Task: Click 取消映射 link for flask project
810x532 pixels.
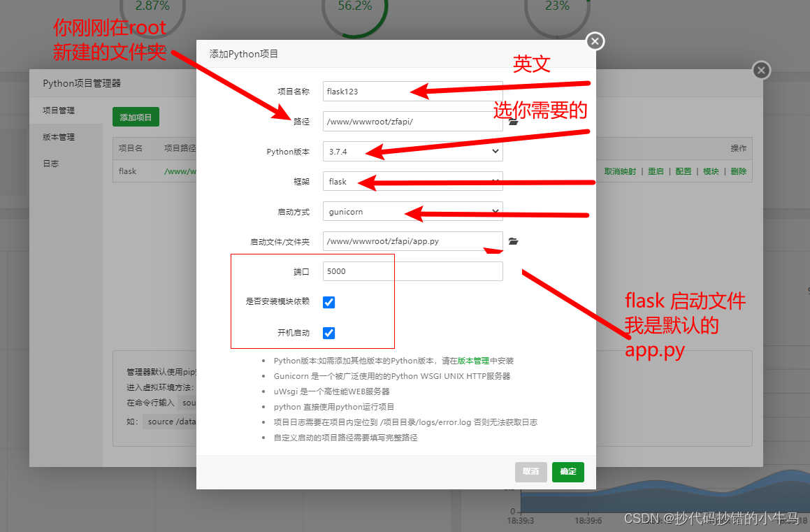Action: click(620, 171)
